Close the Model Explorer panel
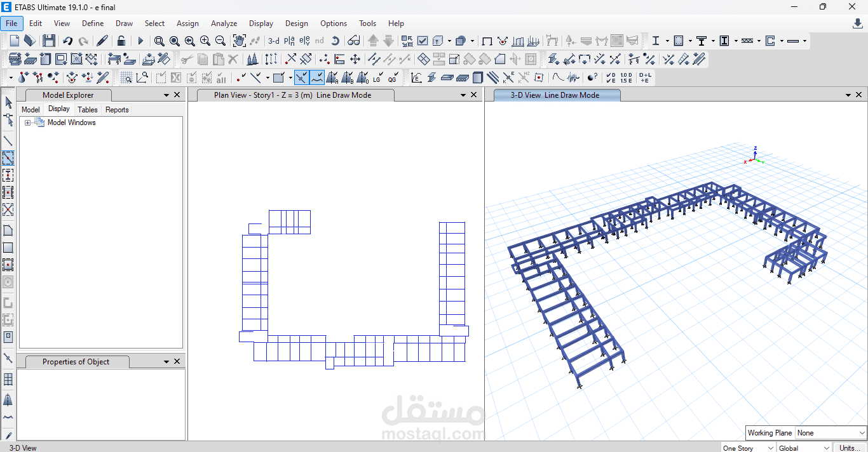The height and width of the screenshot is (452, 868). click(177, 95)
